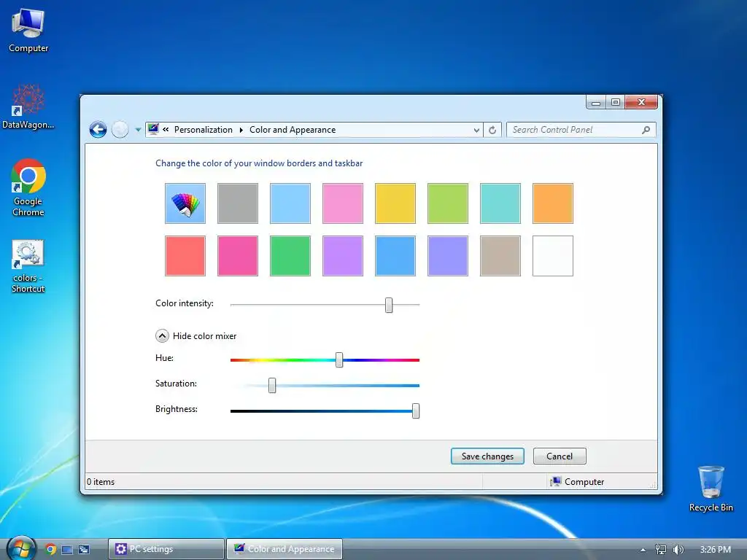Image resolution: width=747 pixels, height=560 pixels.
Task: Click Color and Appearance in the breadcrumb
Action: pyautogui.click(x=292, y=130)
